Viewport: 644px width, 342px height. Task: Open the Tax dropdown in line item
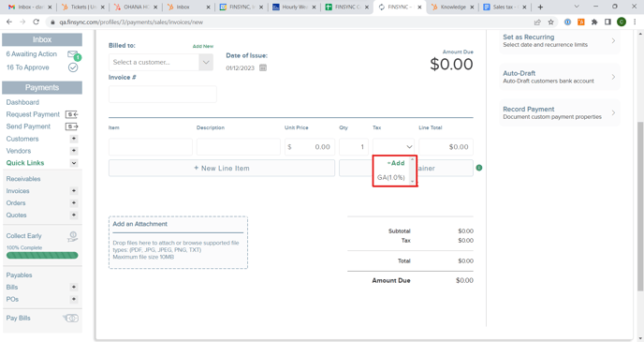[x=393, y=147]
